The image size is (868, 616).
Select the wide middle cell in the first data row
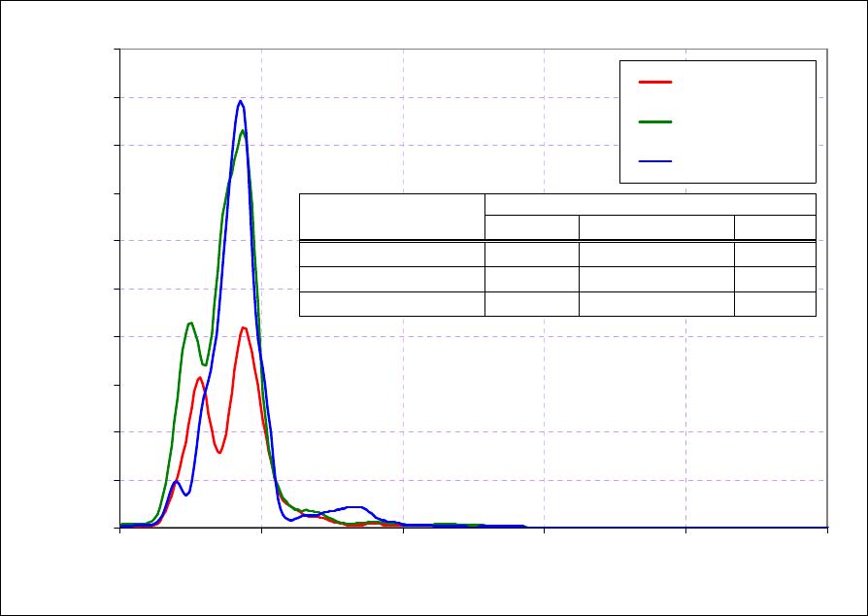(655, 254)
